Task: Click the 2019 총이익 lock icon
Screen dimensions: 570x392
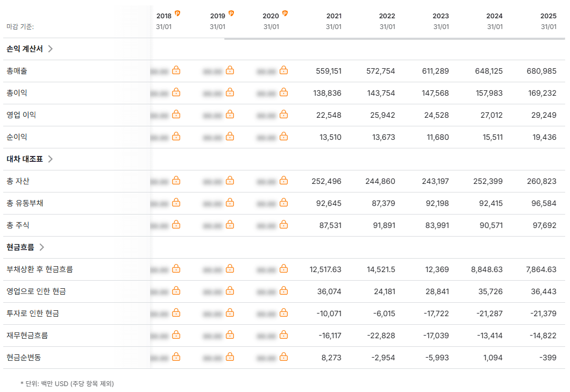Action: point(230,92)
